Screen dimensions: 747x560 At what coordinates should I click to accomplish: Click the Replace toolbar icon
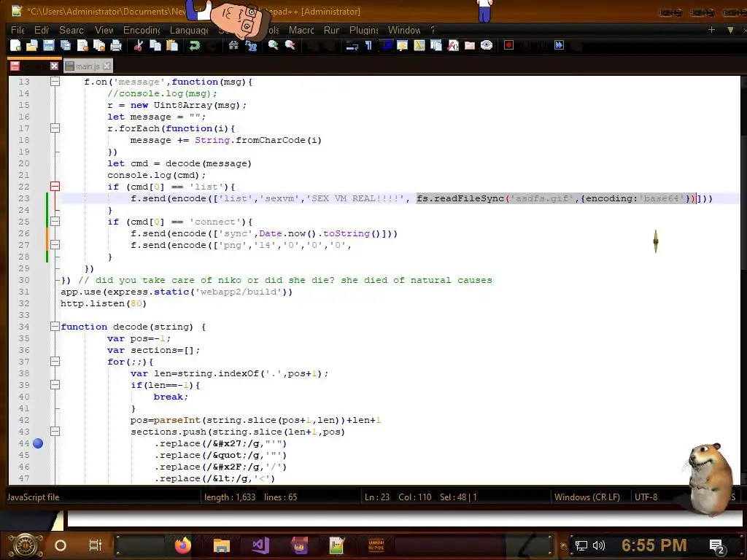pyautogui.click(x=251, y=46)
